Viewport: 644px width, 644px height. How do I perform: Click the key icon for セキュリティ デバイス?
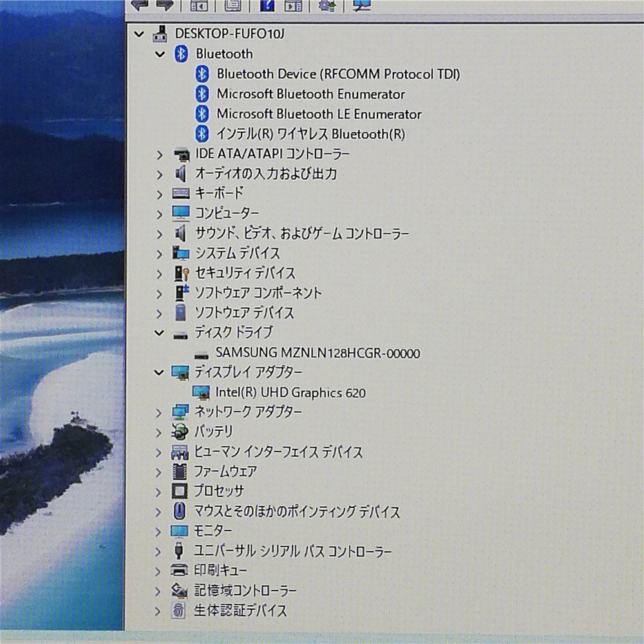pos(182,273)
